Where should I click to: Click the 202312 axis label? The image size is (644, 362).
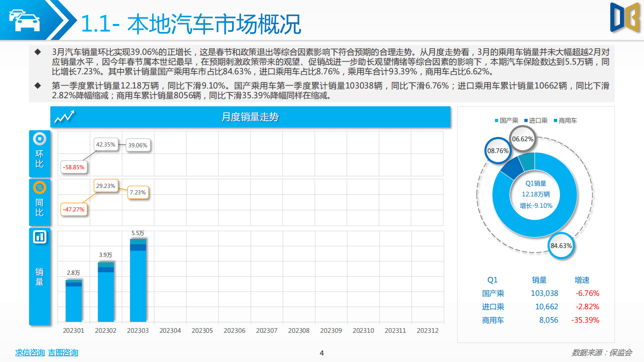tap(428, 331)
